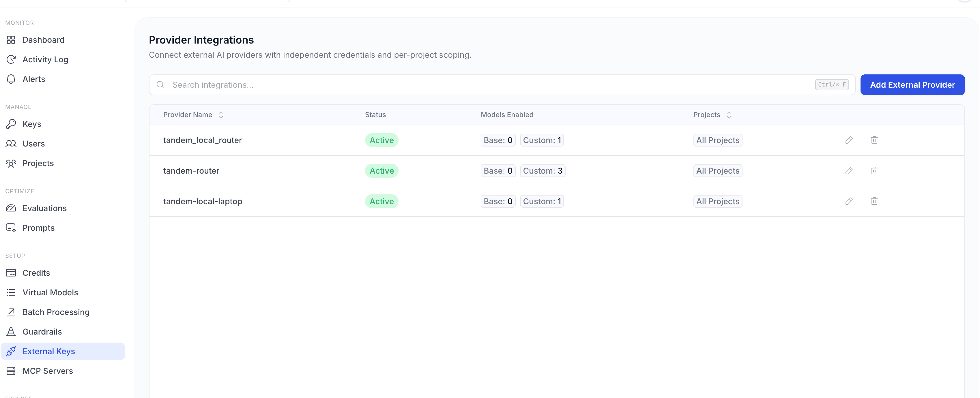Navigate to Virtual Models
This screenshot has height=398, width=980.
pos(63,292)
